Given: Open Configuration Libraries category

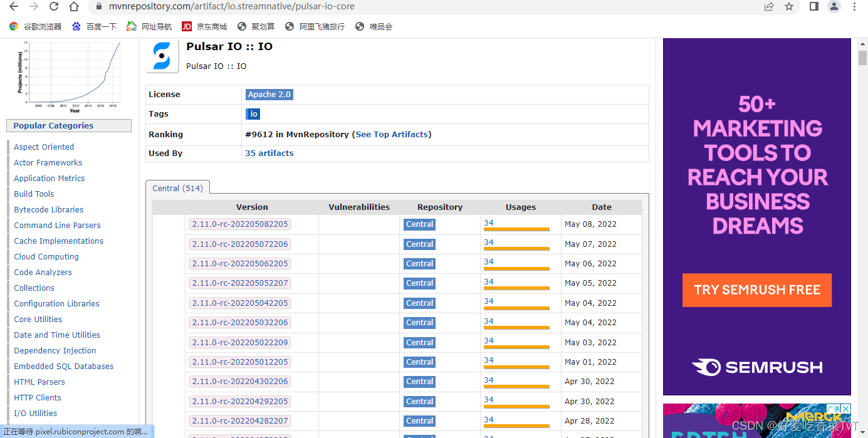Looking at the screenshot, I should [57, 303].
